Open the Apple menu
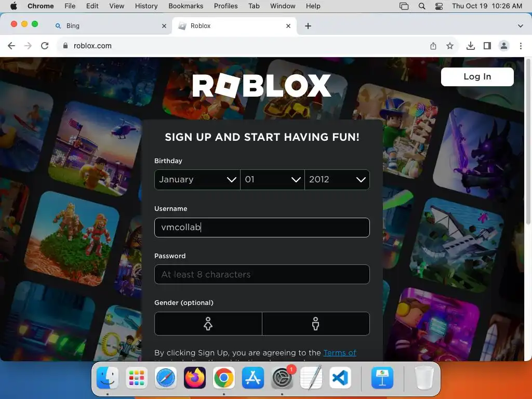 click(14, 6)
